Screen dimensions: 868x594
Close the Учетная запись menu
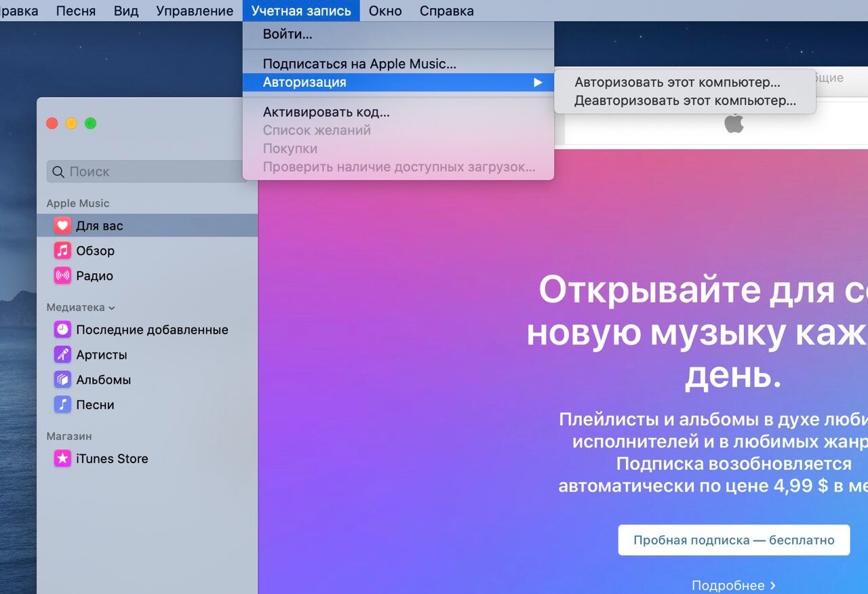coord(301,11)
